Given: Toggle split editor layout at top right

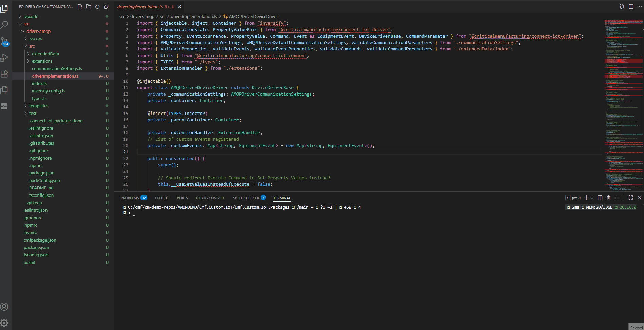Looking at the screenshot, I should tap(631, 7).
